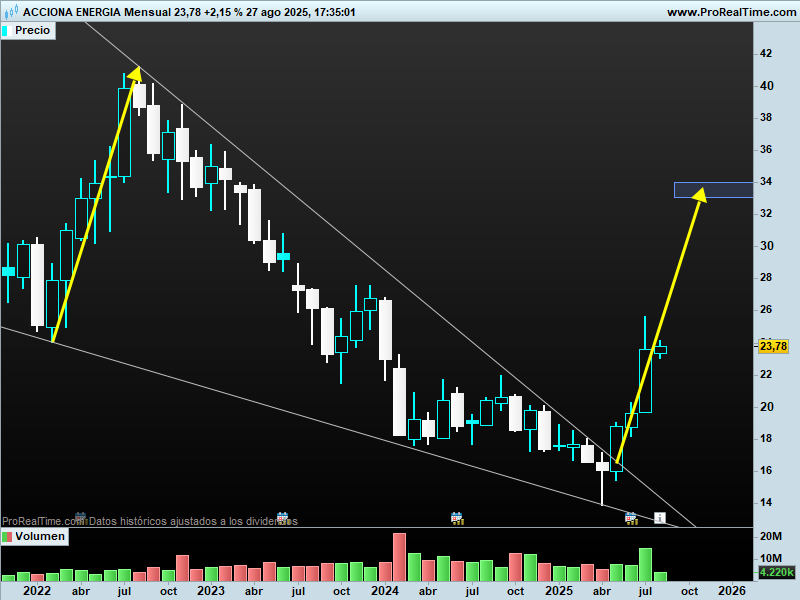Screen dimensions: 800x600
Task: Open the dividend calendar icon near June 2025
Action: 631,518
